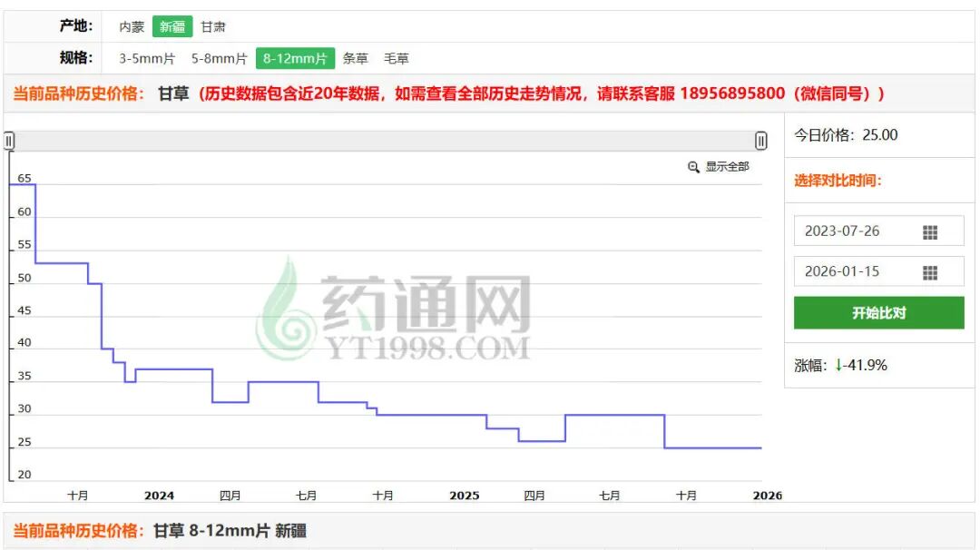Click the magnifier icon beside 显示全部
The image size is (980, 550).
click(x=693, y=167)
